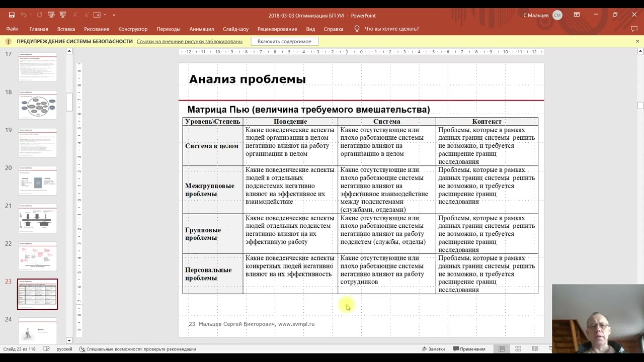Select slide 22 thumbnail

[x=38, y=256]
